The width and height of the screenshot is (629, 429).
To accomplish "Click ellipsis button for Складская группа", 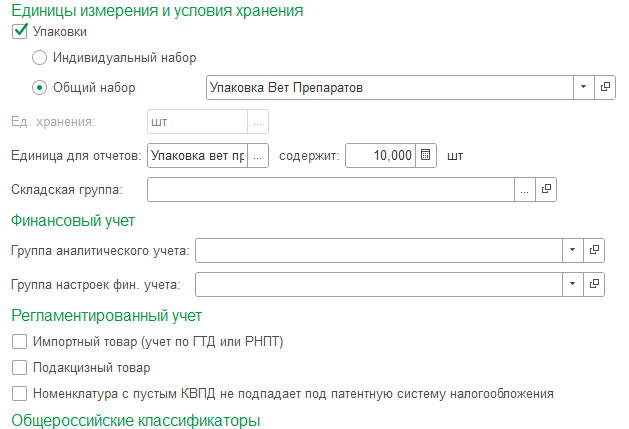I will (525, 188).
